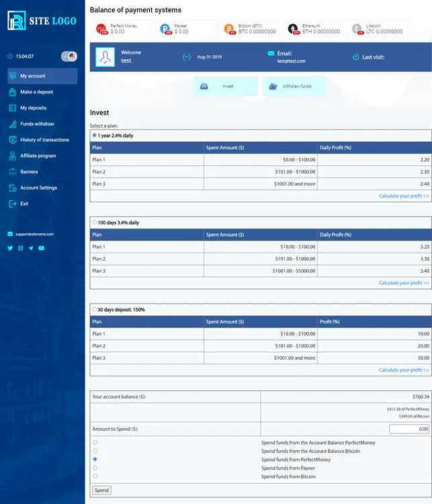Click the Account Settings icon
Screen dimensions: 432x504
[13, 187]
